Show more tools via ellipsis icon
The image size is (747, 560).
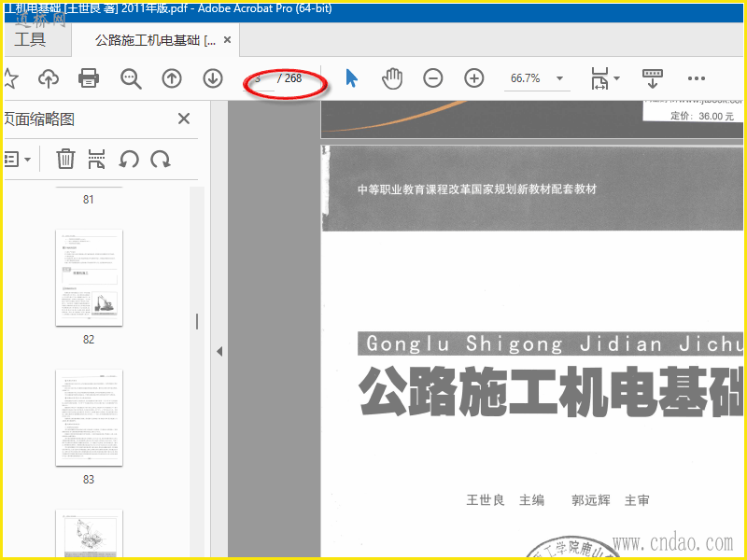pyautogui.click(x=697, y=78)
